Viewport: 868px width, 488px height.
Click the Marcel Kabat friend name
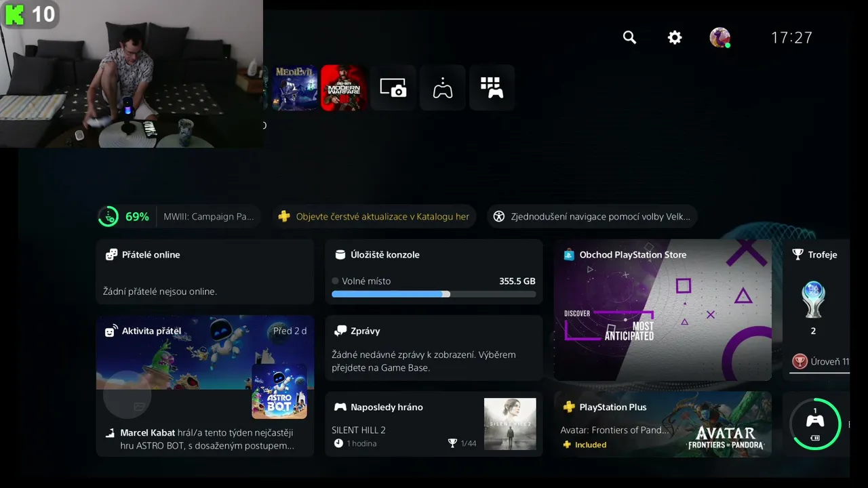pos(147,432)
